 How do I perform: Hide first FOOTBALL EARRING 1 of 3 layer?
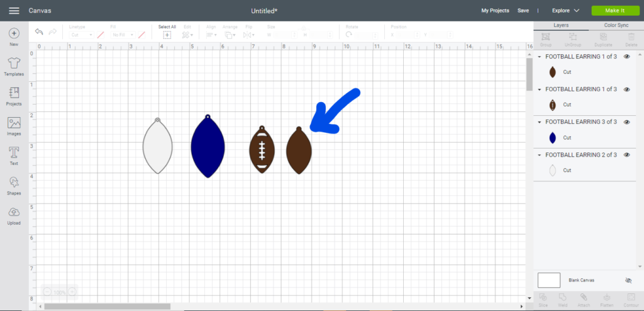click(x=627, y=57)
